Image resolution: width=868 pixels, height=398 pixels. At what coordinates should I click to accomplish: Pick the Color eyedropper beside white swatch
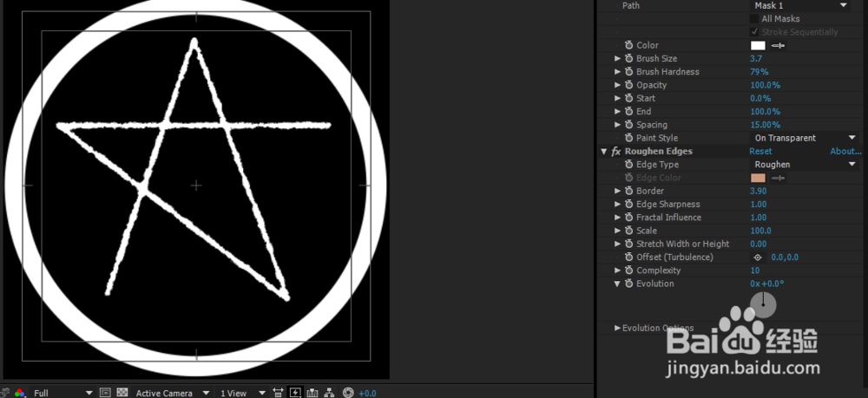[778, 45]
